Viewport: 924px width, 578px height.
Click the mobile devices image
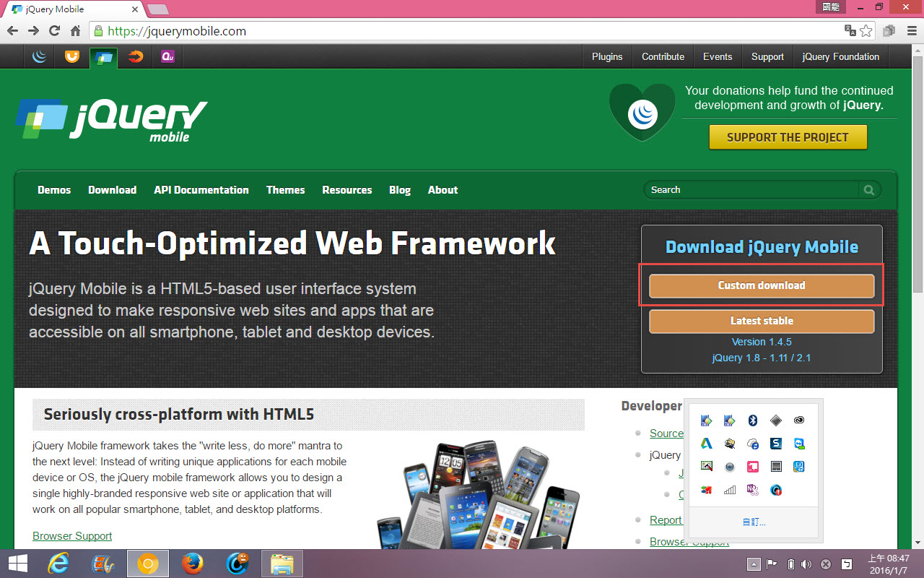click(478, 493)
